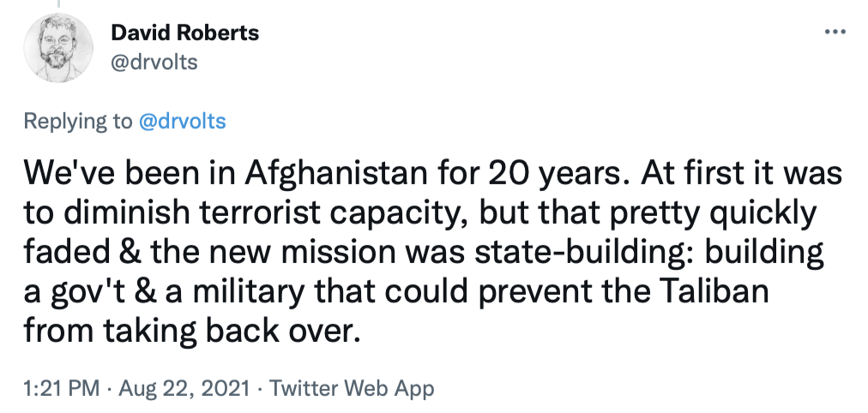Screen dimensions: 868x413
Task: Open the @drvolts mention after "Replying to"
Action: [x=182, y=121]
